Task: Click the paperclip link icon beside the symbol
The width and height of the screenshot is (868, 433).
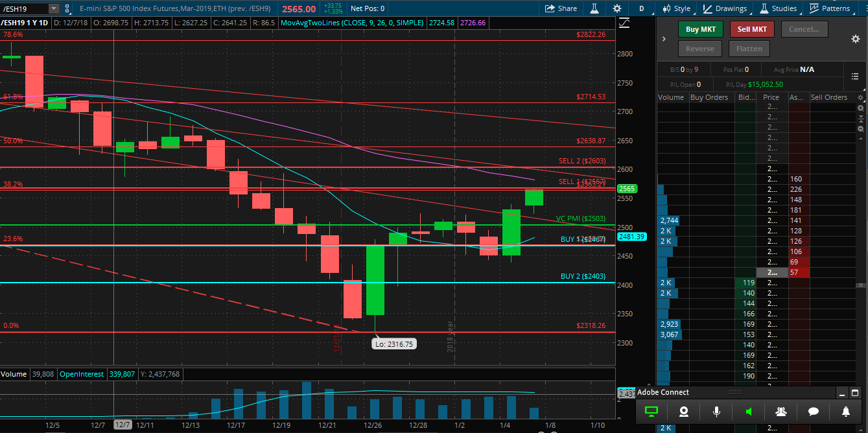Action: tap(67, 8)
